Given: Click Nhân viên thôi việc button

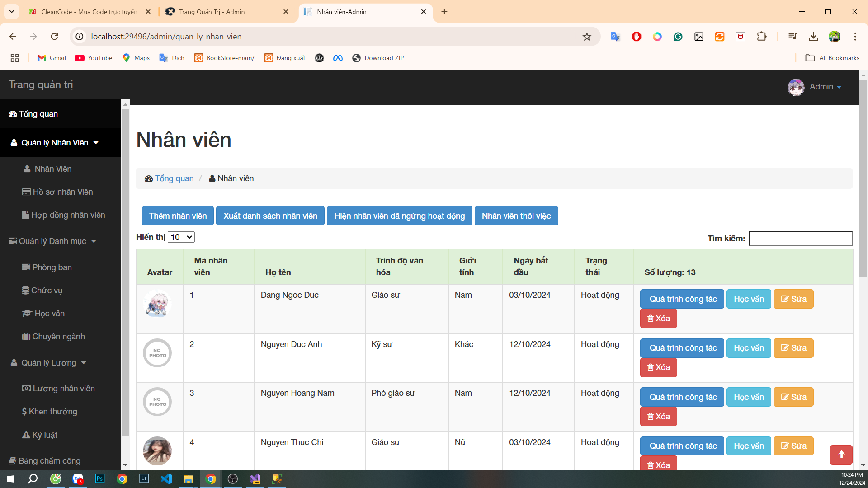Looking at the screenshot, I should (516, 216).
